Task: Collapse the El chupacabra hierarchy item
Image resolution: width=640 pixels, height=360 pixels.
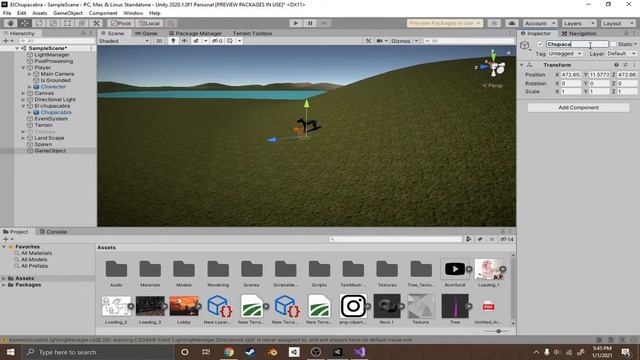Action: pos(23,106)
